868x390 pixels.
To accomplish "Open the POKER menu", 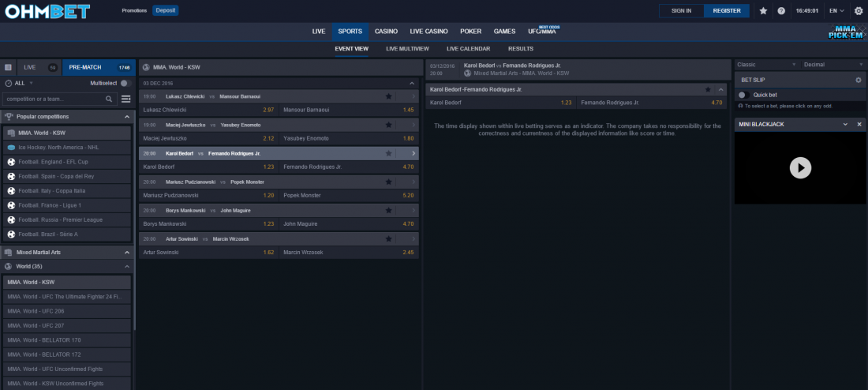I will click(x=470, y=32).
